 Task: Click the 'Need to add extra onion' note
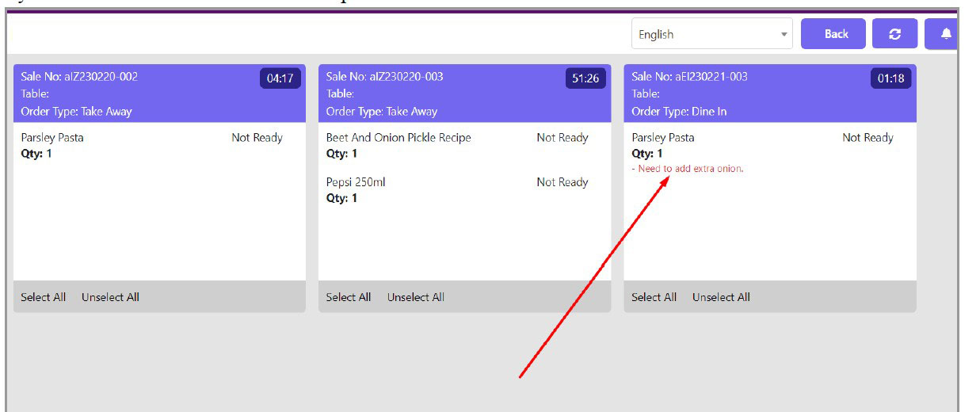coord(688,169)
